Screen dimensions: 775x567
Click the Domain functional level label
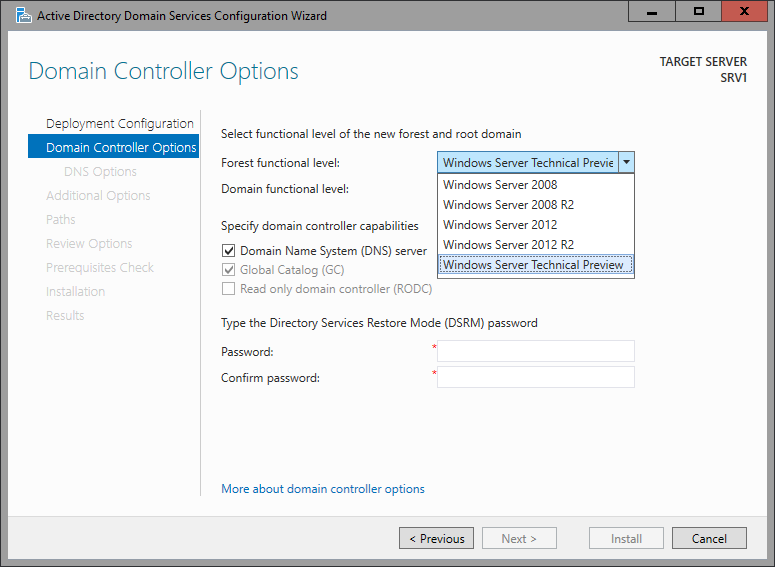pos(285,189)
